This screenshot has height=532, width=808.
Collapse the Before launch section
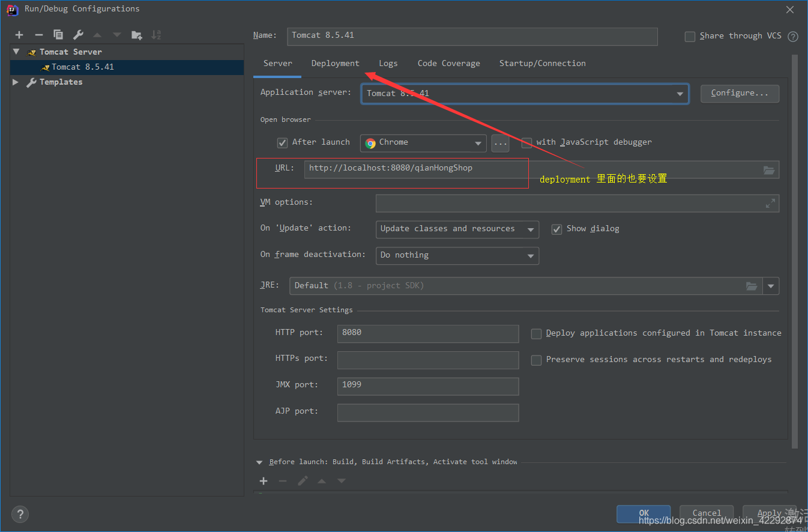[x=259, y=462]
